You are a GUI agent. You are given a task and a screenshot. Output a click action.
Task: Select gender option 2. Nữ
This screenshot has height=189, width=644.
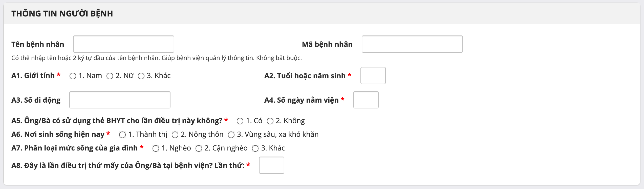pyautogui.click(x=110, y=76)
